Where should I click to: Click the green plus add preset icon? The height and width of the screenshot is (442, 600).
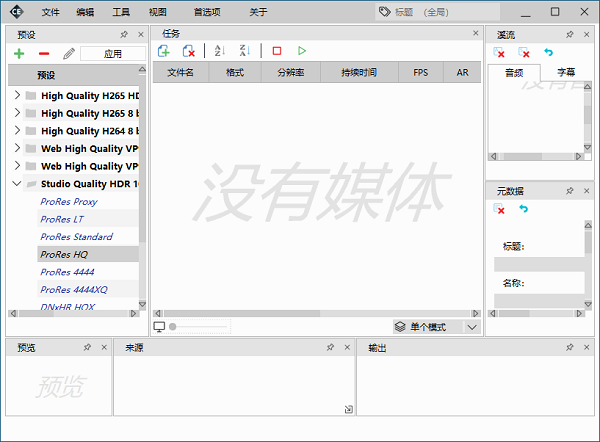click(x=19, y=53)
